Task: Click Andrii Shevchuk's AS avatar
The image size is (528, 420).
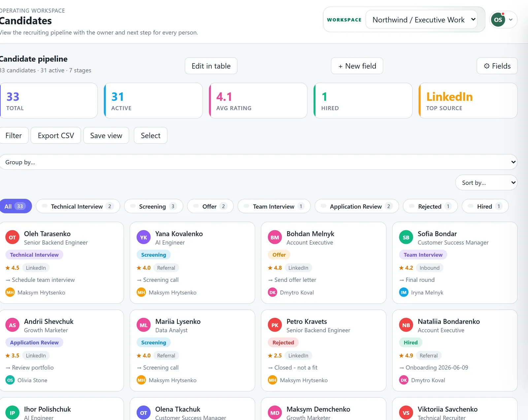Action: pyautogui.click(x=12, y=325)
